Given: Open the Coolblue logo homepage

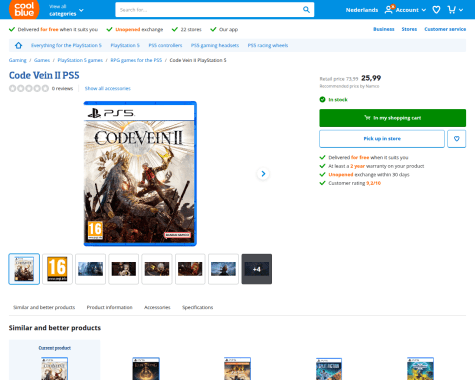Looking at the screenshot, I should click(24, 9).
